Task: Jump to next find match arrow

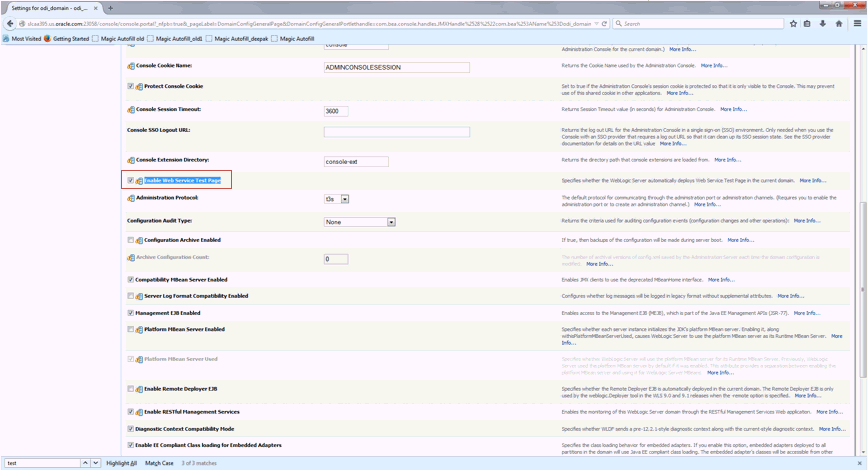Action: point(95,463)
